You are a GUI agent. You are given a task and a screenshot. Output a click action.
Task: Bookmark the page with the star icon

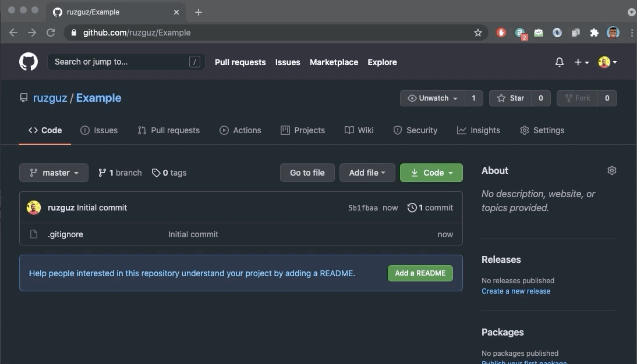click(x=477, y=33)
